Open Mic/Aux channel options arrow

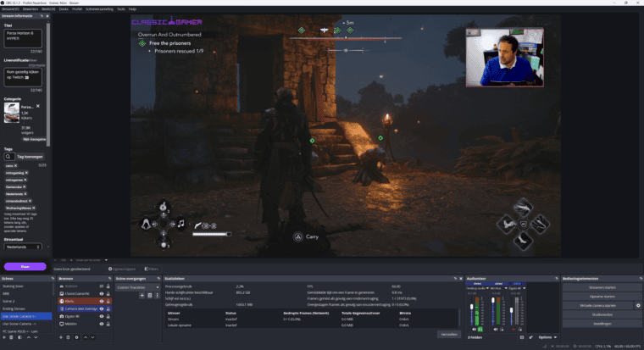(x=506, y=288)
